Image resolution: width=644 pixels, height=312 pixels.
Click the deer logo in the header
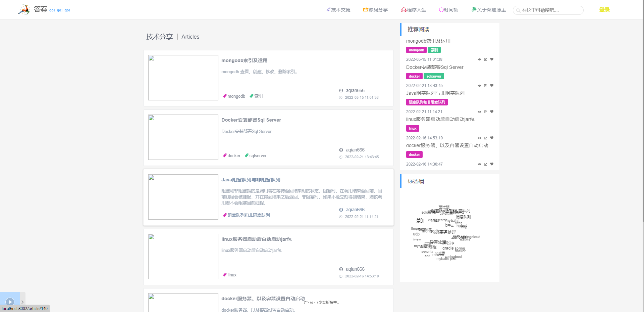pos(24,9)
